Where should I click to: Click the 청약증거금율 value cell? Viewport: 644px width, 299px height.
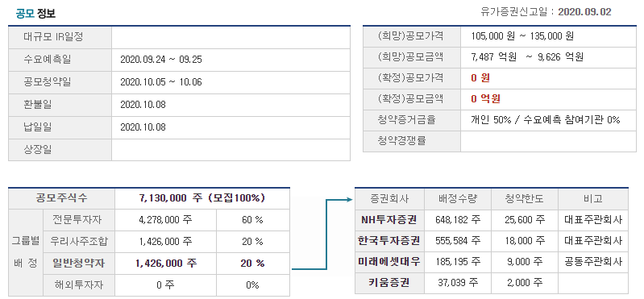point(548,120)
